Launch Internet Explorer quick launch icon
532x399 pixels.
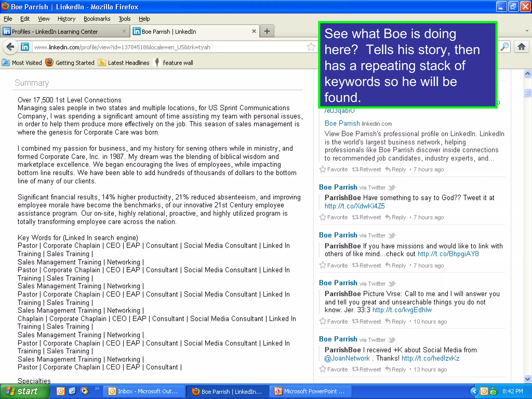point(72,391)
